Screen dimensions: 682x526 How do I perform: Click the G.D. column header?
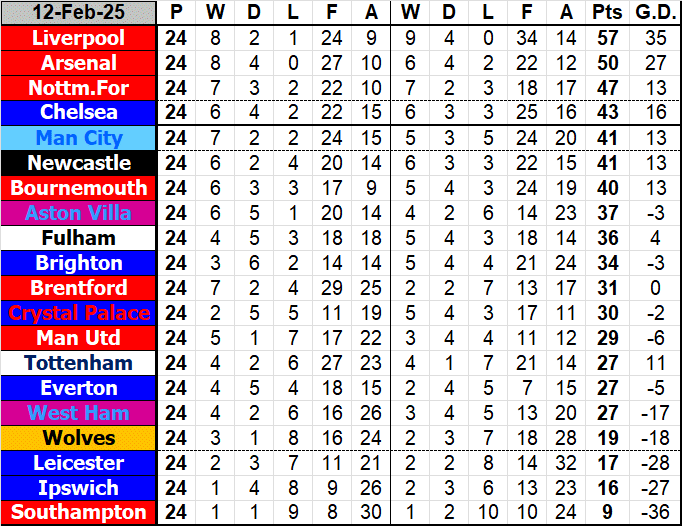click(x=655, y=13)
